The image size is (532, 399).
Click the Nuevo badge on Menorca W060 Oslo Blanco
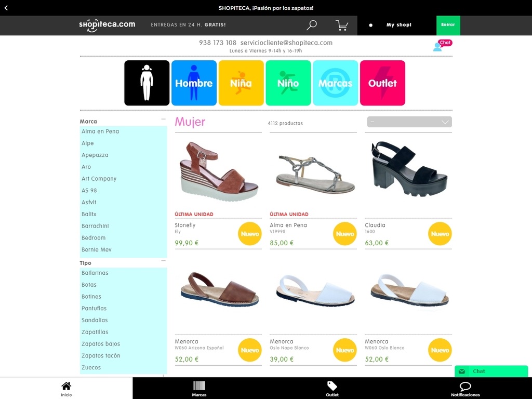point(440,350)
